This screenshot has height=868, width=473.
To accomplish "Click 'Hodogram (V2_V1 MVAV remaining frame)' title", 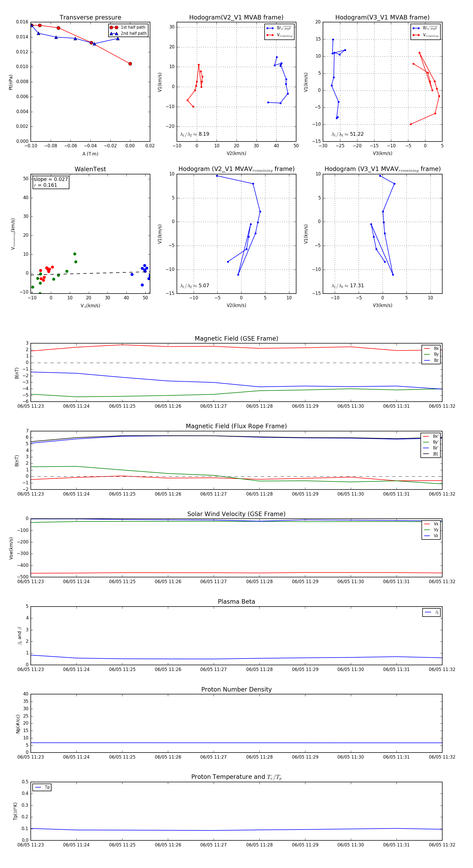I will [x=236, y=169].
